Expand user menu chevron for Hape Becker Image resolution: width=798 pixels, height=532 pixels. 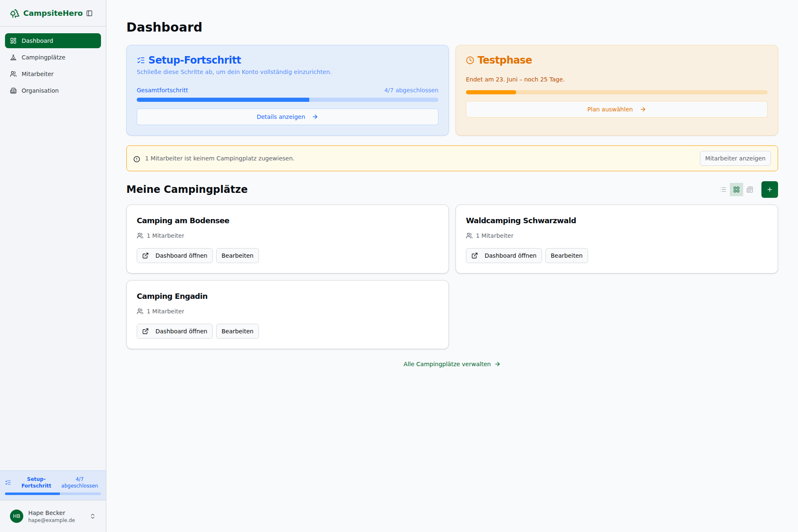pyautogui.click(x=93, y=516)
